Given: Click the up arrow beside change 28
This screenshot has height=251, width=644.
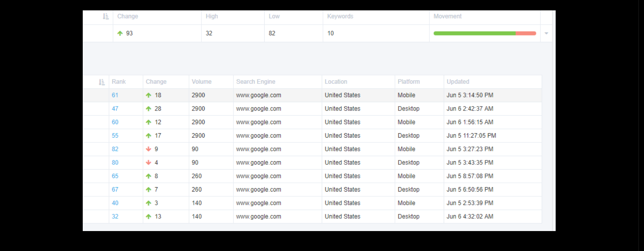Looking at the screenshot, I should click(149, 109).
